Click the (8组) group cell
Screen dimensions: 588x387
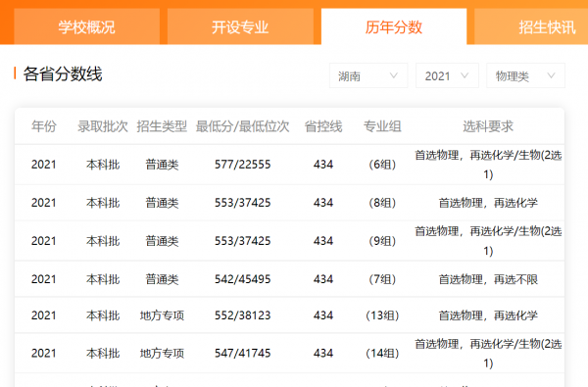click(x=382, y=203)
